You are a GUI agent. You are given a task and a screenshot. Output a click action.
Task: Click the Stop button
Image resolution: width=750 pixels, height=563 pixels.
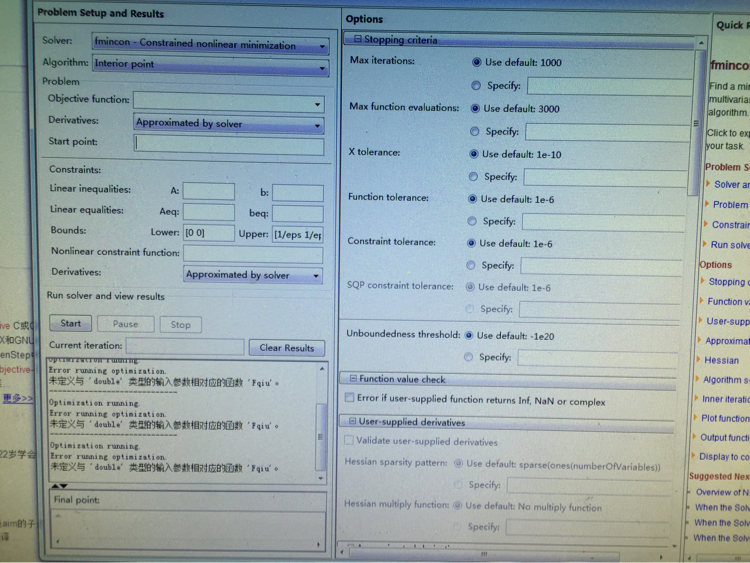click(x=181, y=325)
